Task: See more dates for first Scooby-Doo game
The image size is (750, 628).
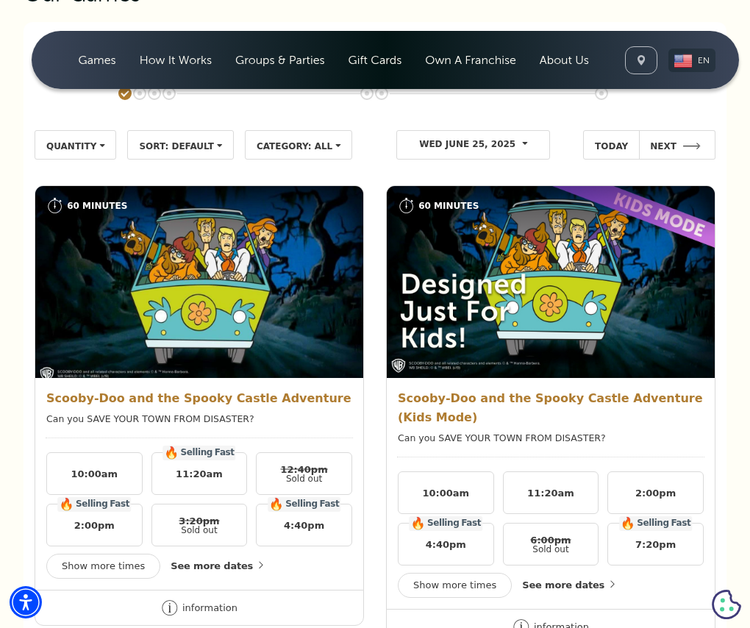Action: click(x=217, y=566)
